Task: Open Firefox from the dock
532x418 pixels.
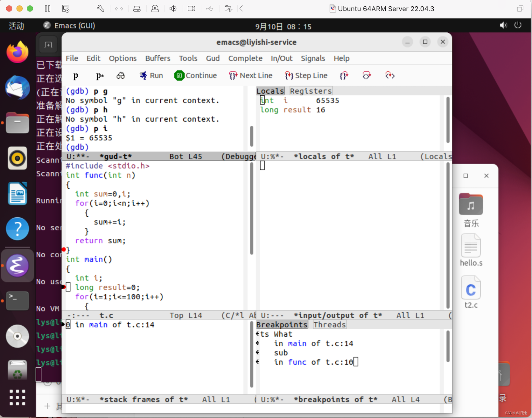Action: [17, 52]
